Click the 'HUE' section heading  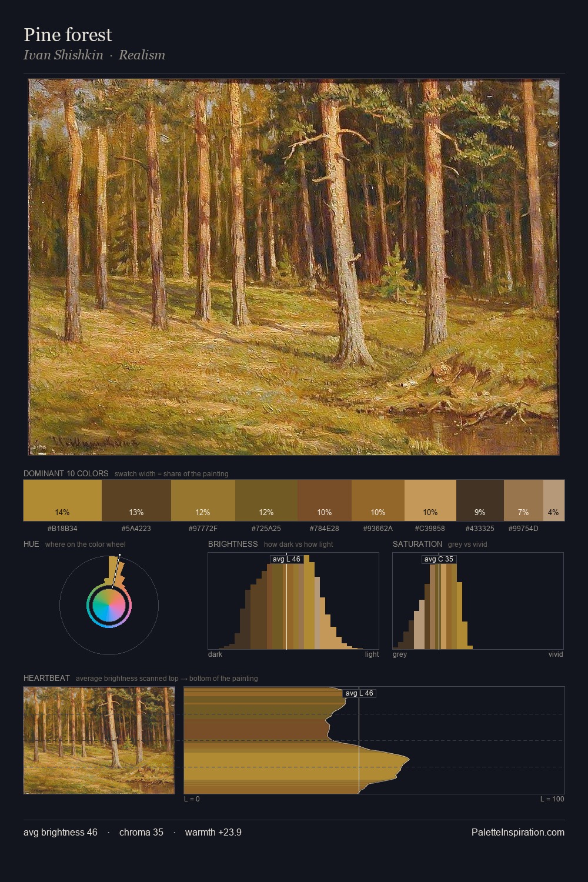31,544
